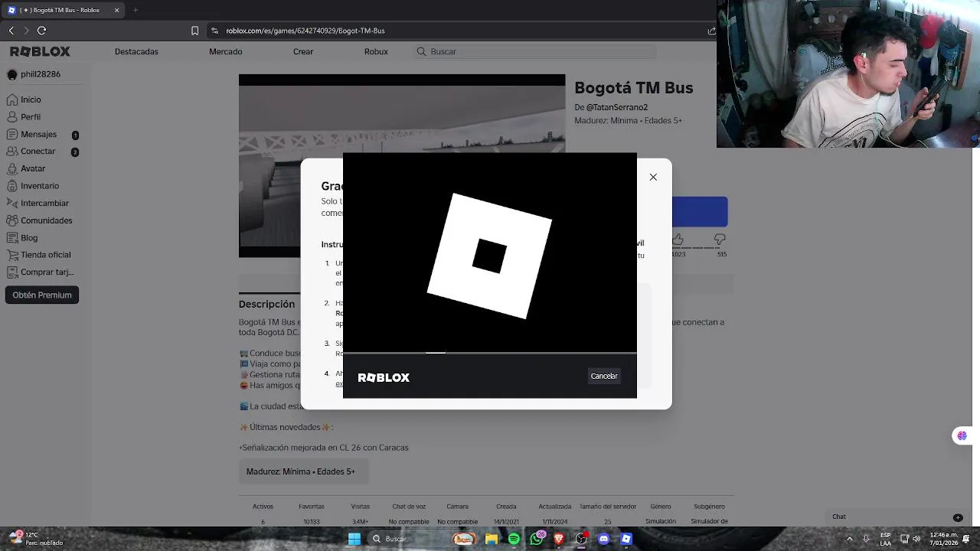This screenshot has height=551, width=980.
Task: Click Cancelar in the Roblox launcher
Action: [x=604, y=376]
